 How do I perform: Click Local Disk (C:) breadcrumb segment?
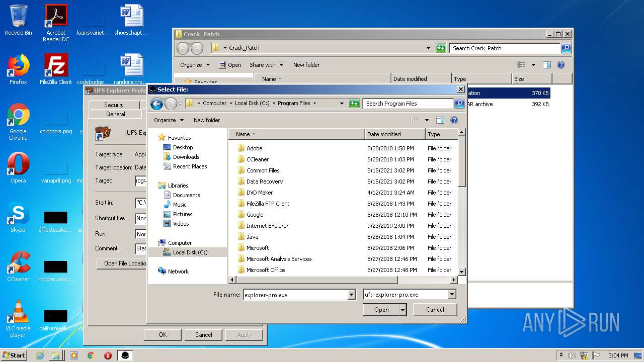[252, 104]
